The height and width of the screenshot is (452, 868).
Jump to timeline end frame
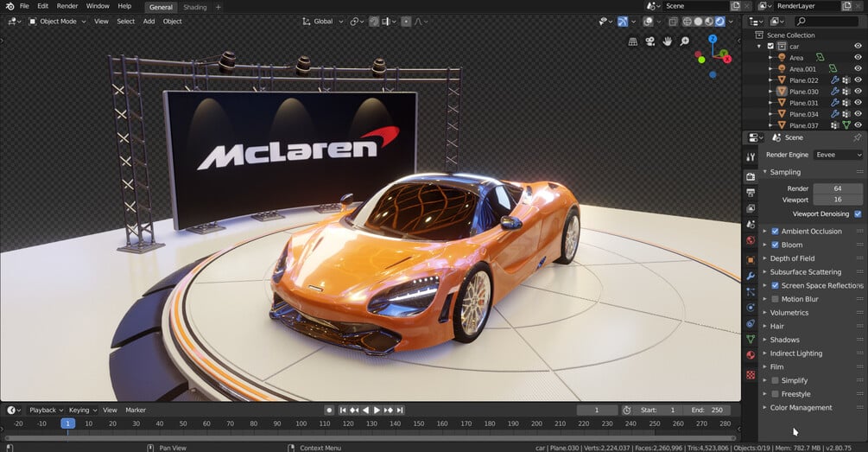(x=400, y=410)
